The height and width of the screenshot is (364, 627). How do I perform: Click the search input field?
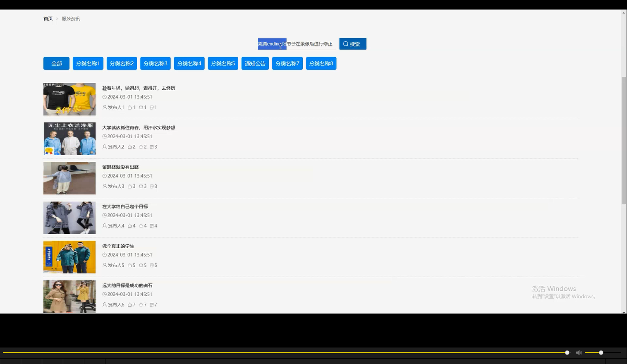[297, 44]
